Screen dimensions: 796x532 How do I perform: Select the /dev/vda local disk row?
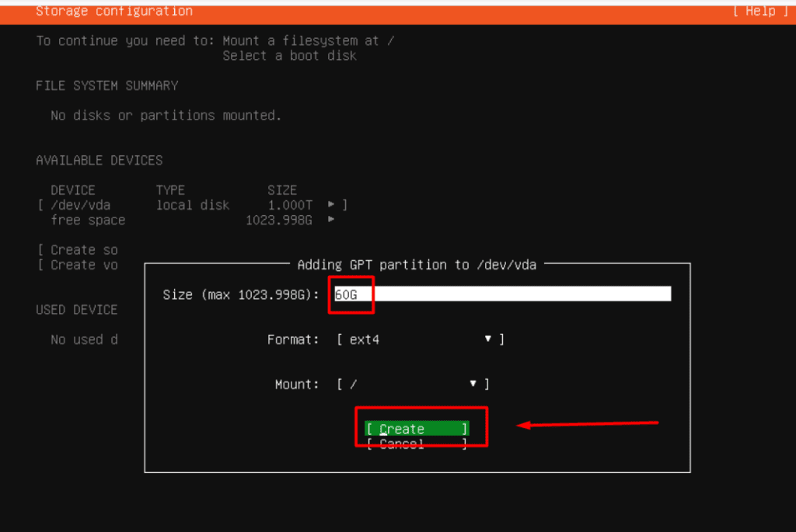(x=81, y=205)
